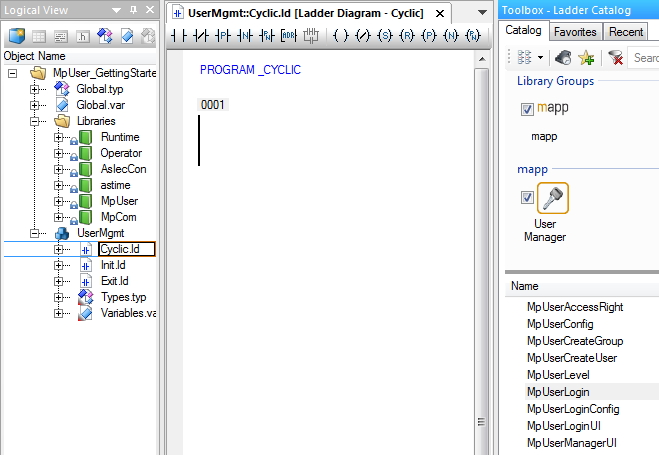Insert a negated coil

[362, 36]
